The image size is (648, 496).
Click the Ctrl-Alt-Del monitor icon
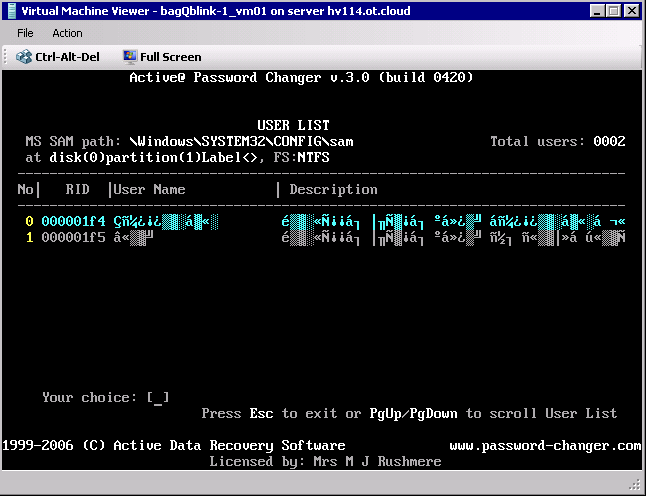point(24,57)
